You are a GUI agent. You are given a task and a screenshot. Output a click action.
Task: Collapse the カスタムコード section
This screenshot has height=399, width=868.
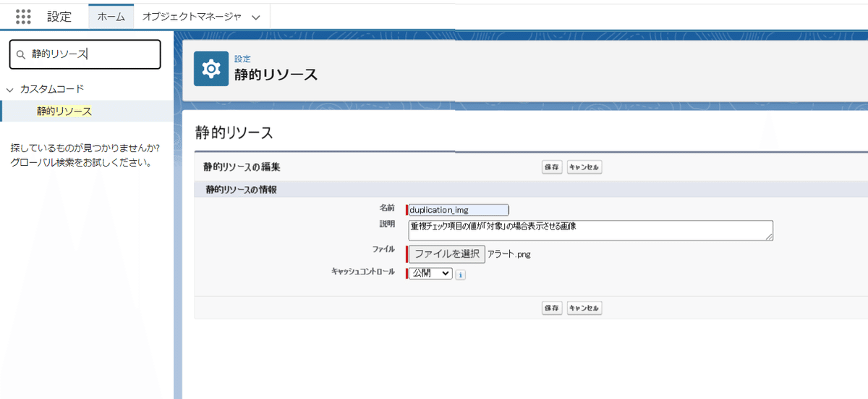[10, 89]
